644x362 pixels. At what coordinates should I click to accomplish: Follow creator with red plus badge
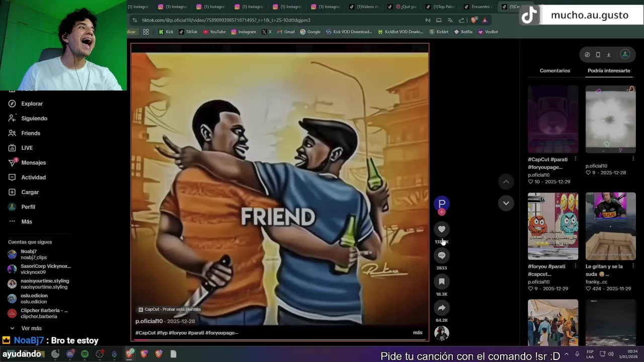tap(442, 212)
